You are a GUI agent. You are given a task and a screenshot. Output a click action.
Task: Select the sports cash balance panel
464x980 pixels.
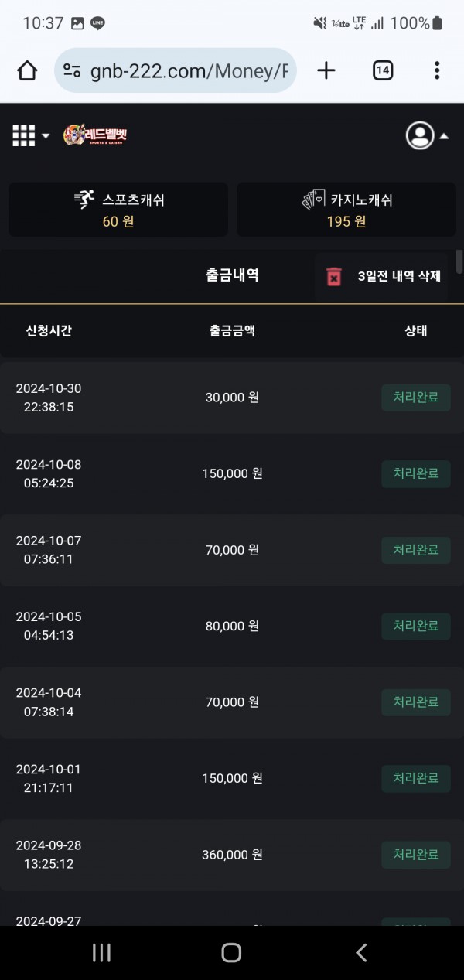click(118, 210)
